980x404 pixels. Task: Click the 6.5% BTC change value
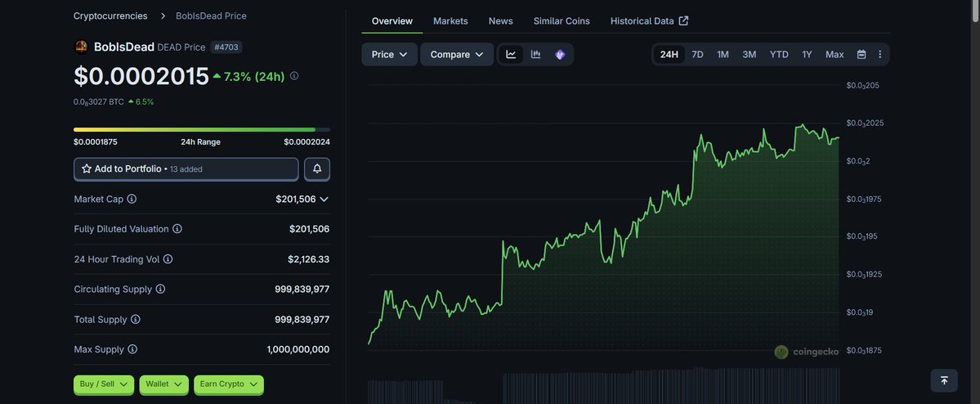click(x=141, y=101)
